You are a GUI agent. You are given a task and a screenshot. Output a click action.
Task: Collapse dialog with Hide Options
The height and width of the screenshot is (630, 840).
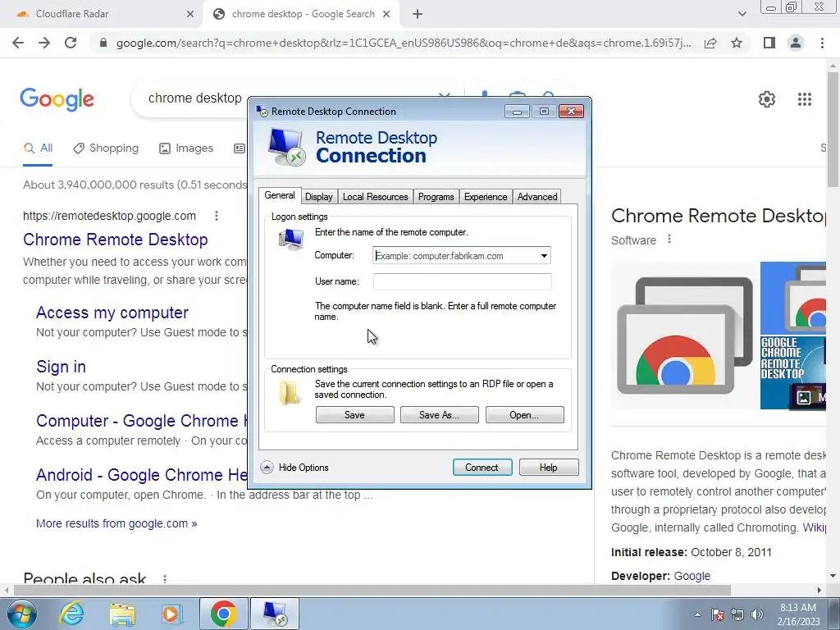294,467
